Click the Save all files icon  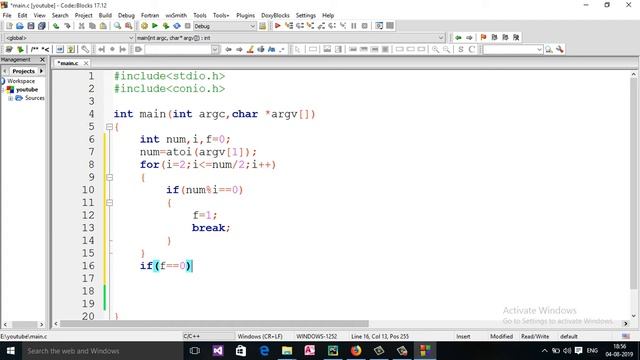click(x=42, y=26)
